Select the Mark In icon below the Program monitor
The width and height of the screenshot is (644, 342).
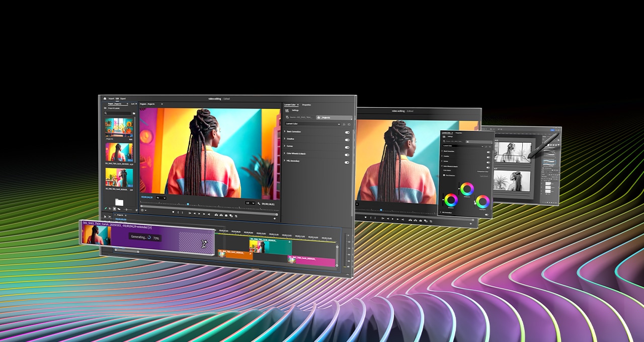(x=178, y=213)
